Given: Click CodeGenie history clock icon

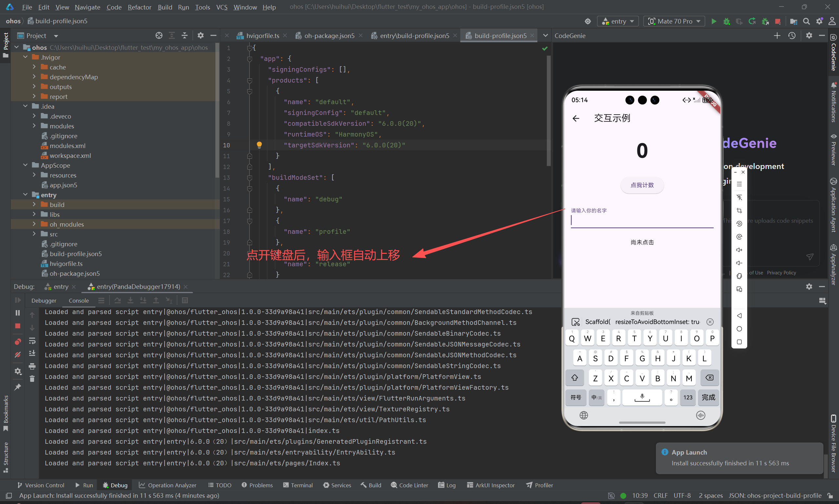Looking at the screenshot, I should (792, 36).
